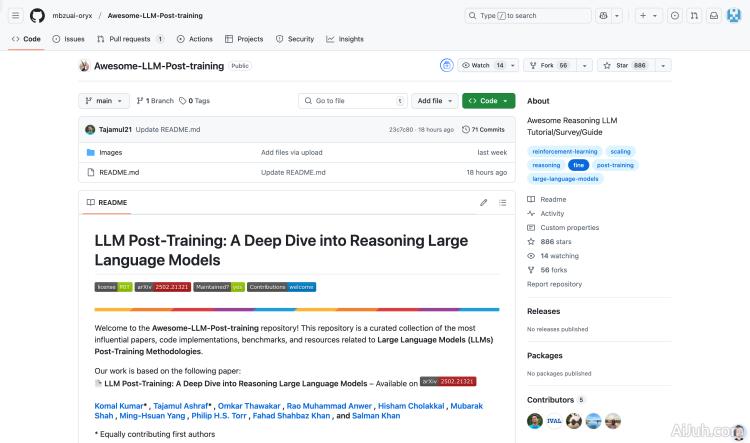Screen dimensions: 750x443
Task: Click the reinforcement-learning topic tag
Action: pos(565,151)
